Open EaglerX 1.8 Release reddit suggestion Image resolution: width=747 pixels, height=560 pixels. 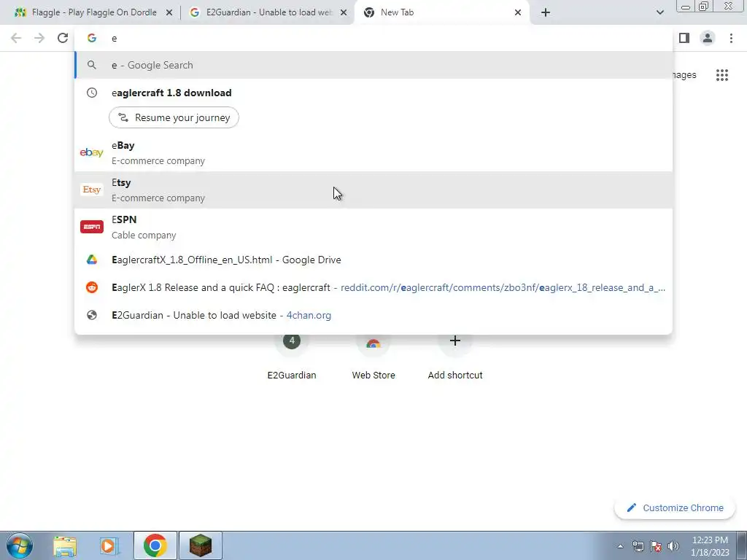(373, 287)
